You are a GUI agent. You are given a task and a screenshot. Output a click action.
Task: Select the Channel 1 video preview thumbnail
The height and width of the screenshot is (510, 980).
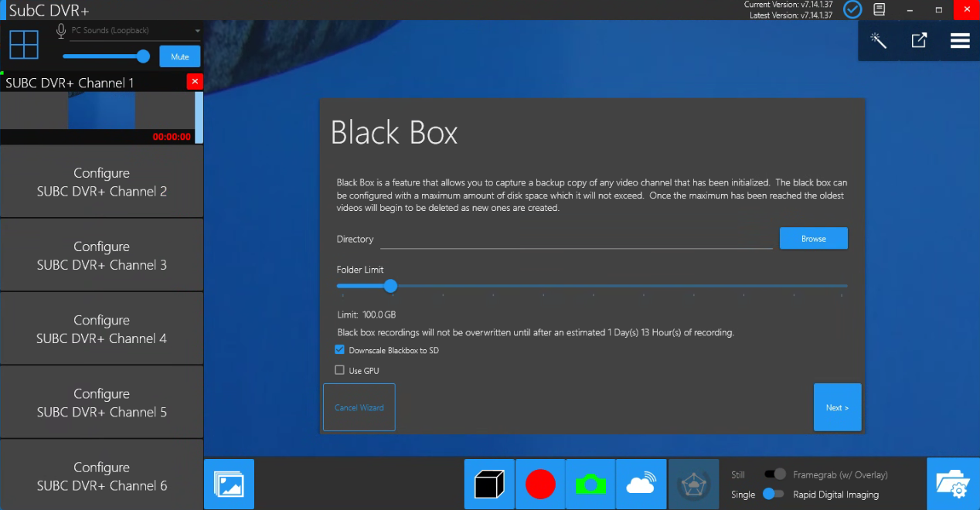[101, 110]
